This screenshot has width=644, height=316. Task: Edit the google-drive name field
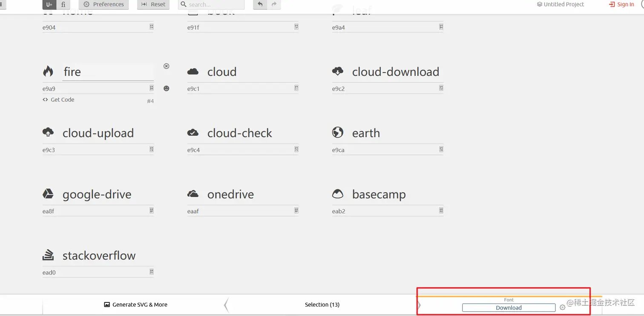(x=108, y=194)
